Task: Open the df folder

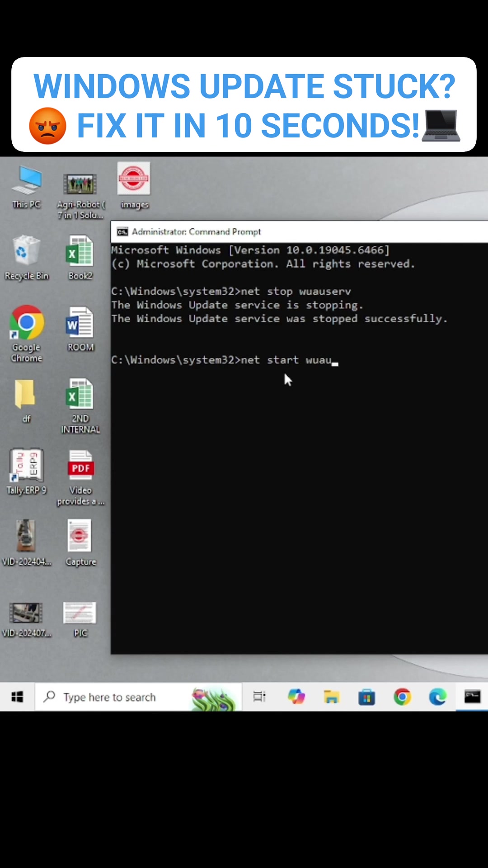Action: click(26, 401)
